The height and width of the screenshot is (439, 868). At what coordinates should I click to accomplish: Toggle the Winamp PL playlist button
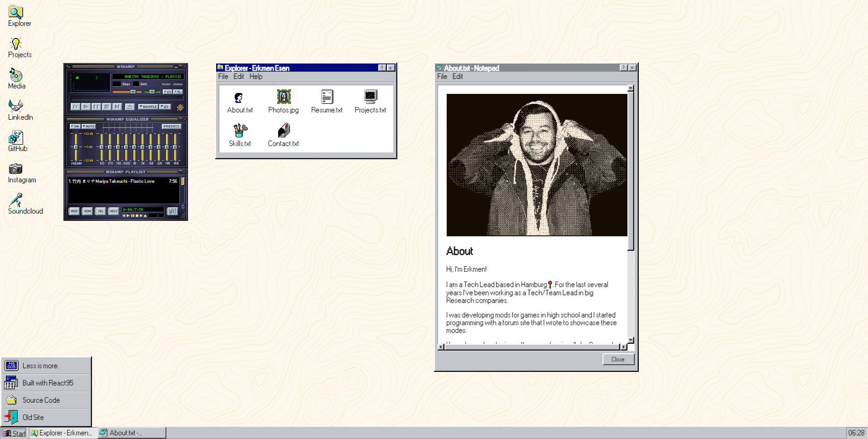(178, 92)
